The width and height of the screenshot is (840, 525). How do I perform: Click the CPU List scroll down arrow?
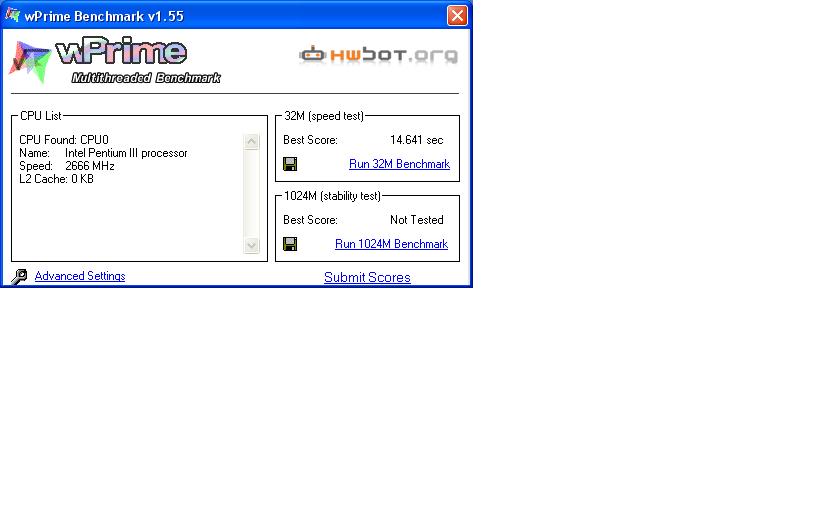click(x=251, y=245)
